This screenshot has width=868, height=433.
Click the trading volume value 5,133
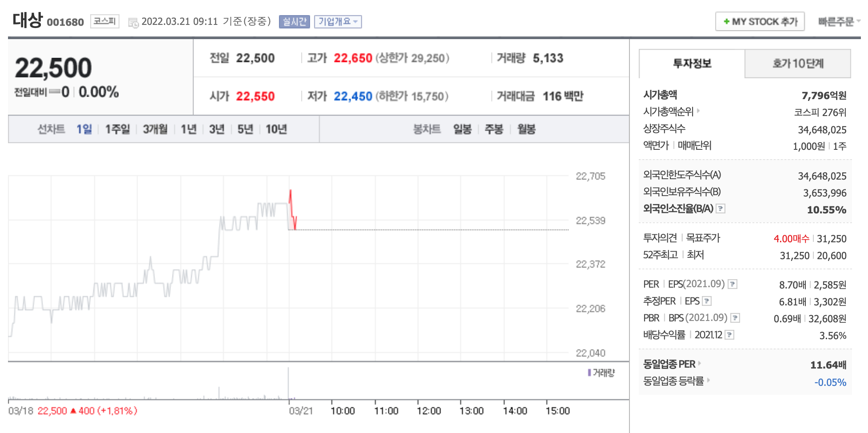pyautogui.click(x=548, y=58)
